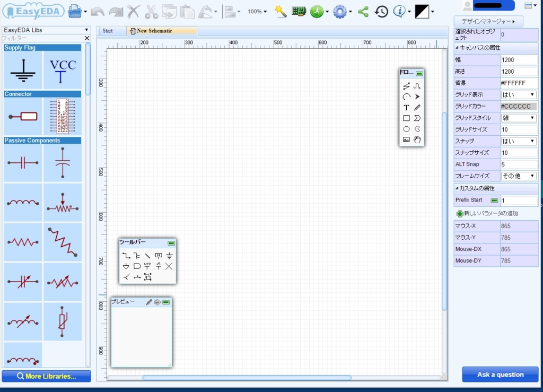This screenshot has width=543, height=392.
Task: Select the Net Label tool
Action: coord(158,256)
